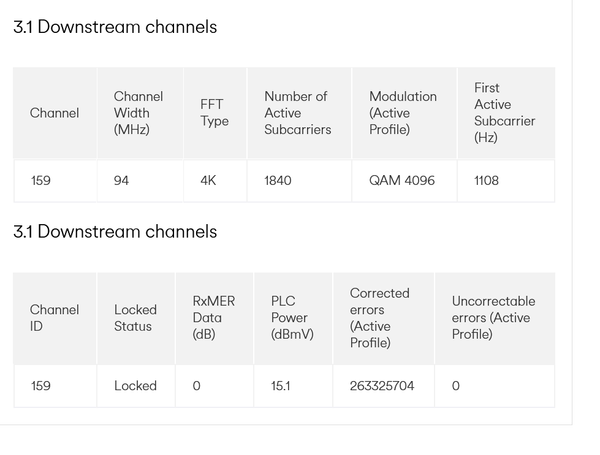Select the Number of Active Subcarriers header
Screen dimensions: 600x455
pyautogui.click(x=297, y=113)
